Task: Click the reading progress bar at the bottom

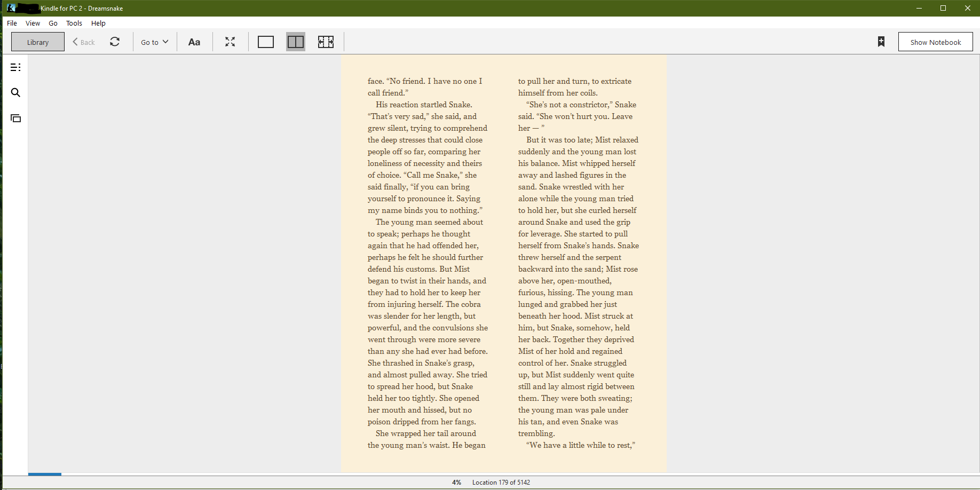Action: (x=45, y=474)
